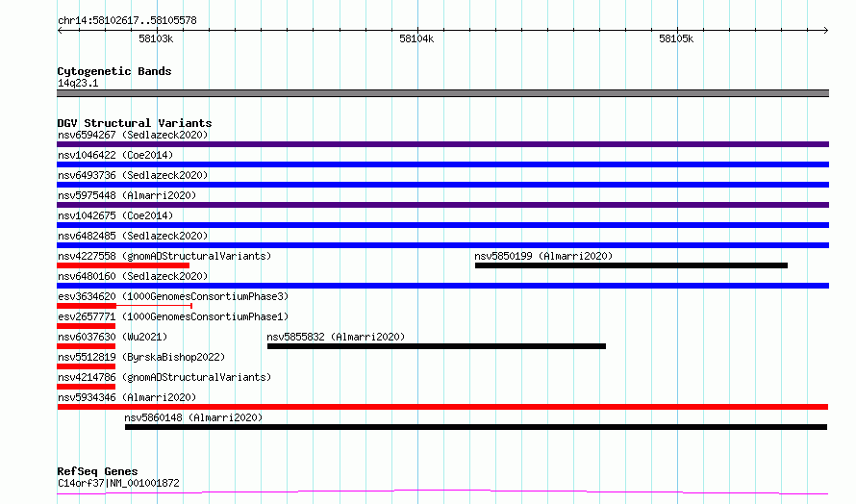Click the blue bar under nsv6482485
Viewport: 856px width, 504px height.
pos(442,245)
